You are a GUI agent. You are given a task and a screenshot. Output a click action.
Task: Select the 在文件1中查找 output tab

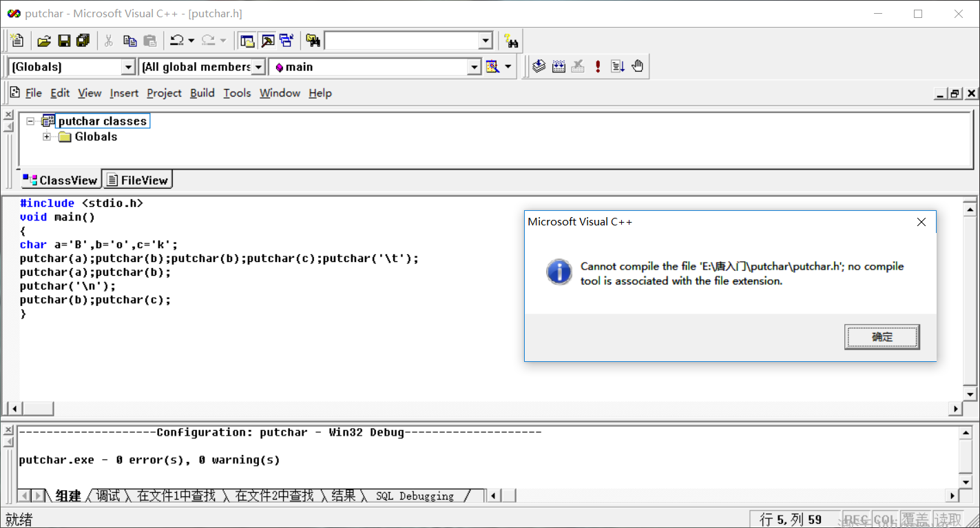click(176, 496)
